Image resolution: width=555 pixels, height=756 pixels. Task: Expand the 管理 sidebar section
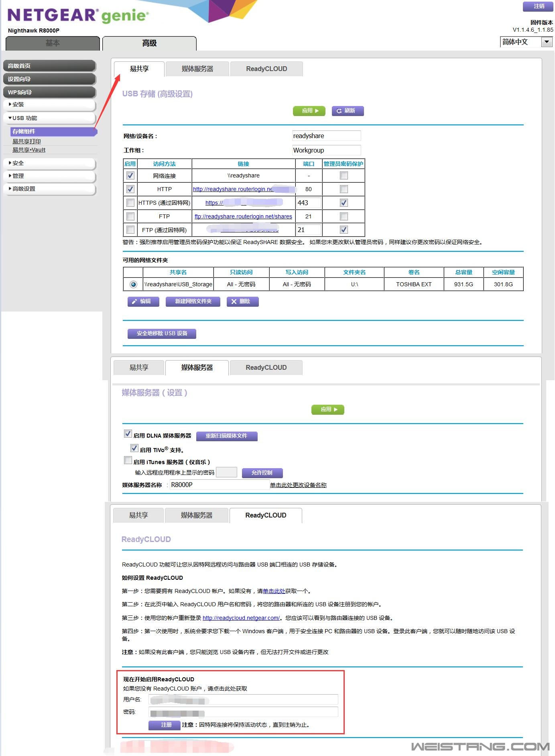[49, 176]
